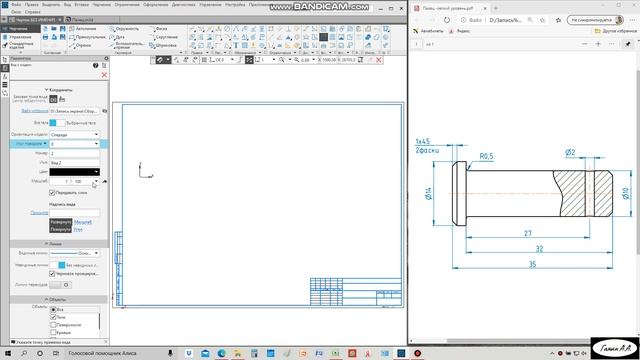The height and width of the screenshot is (360, 640).
Task: Open the Файл menu
Action: click(16, 4)
